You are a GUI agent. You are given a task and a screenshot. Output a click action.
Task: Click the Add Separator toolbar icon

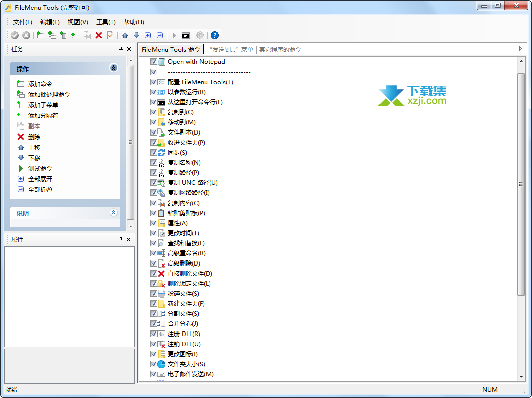[x=75, y=35]
